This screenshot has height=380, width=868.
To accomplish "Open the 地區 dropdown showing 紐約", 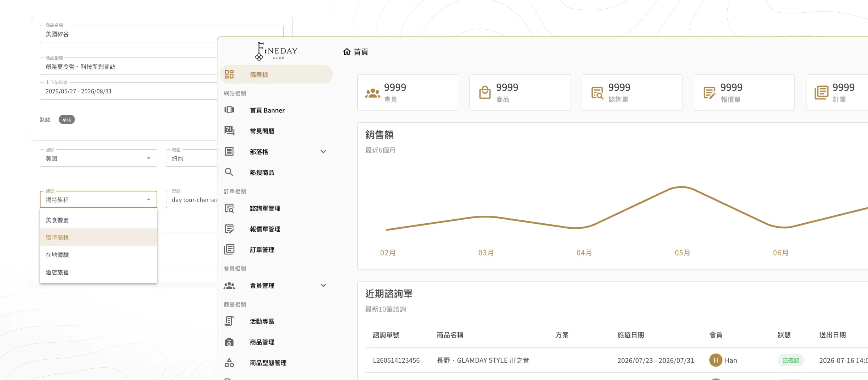I will point(192,158).
